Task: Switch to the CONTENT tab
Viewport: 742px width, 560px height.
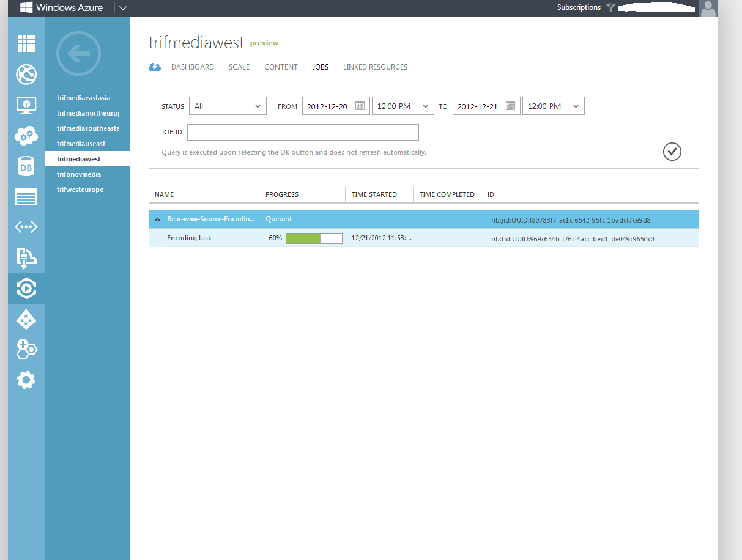Action: (281, 67)
